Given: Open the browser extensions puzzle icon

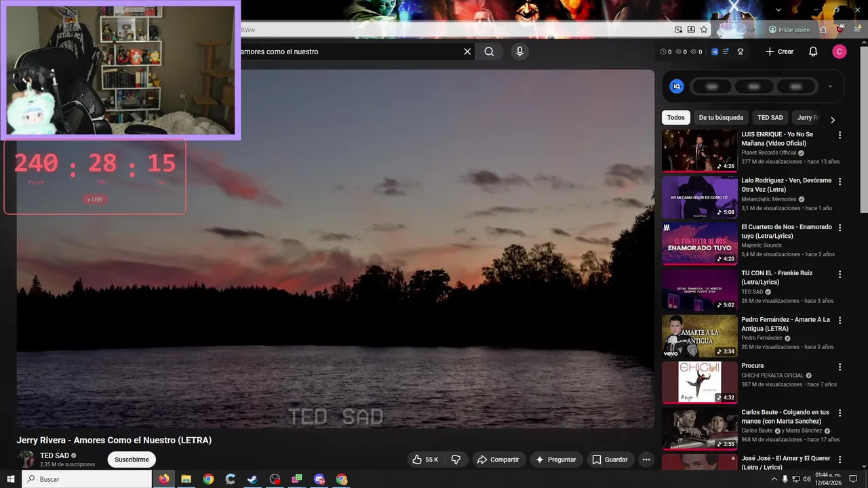Looking at the screenshot, I should coord(823,30).
